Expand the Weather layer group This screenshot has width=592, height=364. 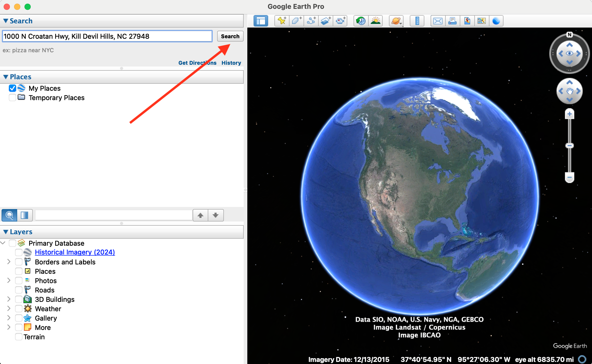coord(9,309)
